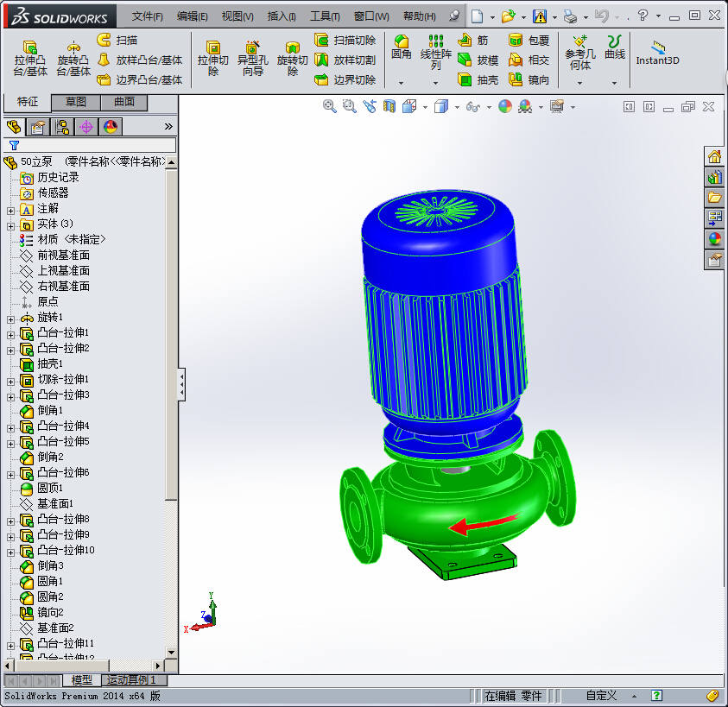Select the Mirror (镜向) tool
This screenshot has width=728, height=707.
(529, 79)
